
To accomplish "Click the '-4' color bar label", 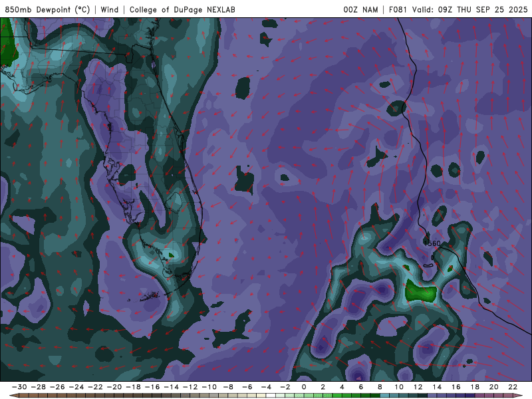I will point(267,387).
